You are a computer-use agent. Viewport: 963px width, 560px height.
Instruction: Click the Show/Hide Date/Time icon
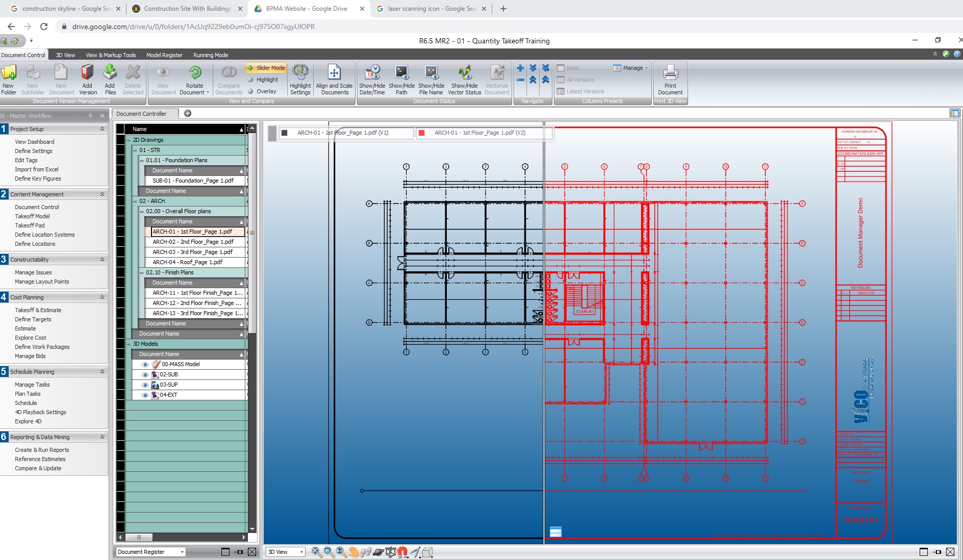(373, 80)
